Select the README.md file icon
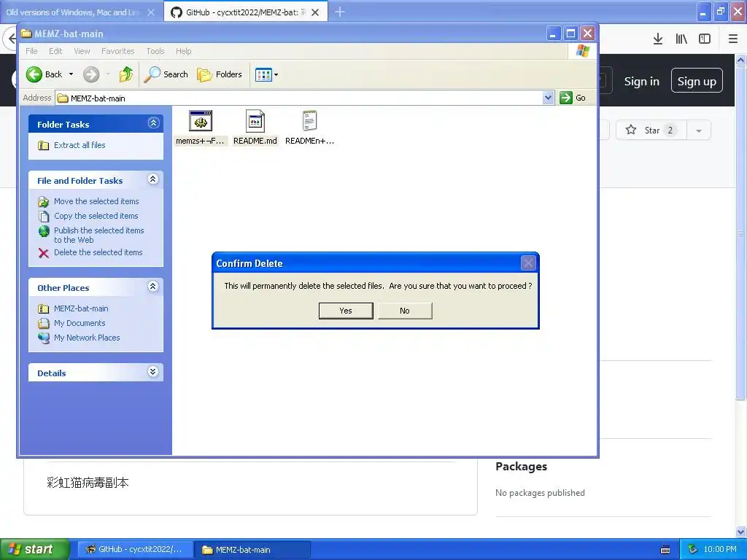Screen dimensions: 747x560 point(255,121)
